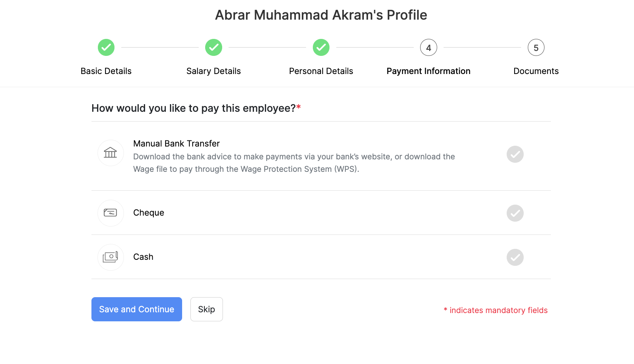Go back to the Salary Details step
The width and height of the screenshot is (634, 364).
(213, 71)
